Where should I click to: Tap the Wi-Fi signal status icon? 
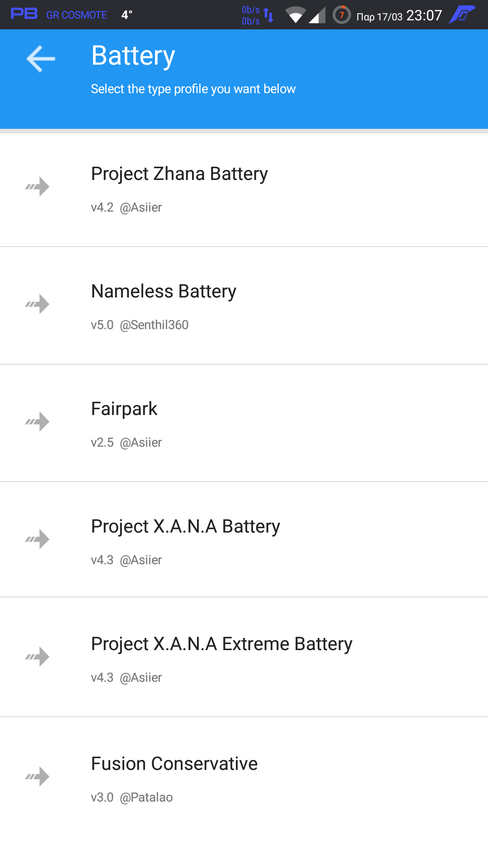click(296, 15)
